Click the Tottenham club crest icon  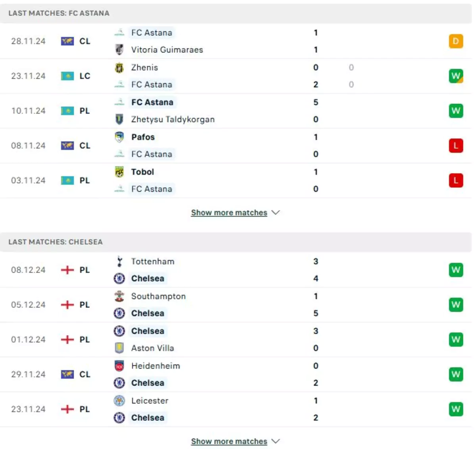click(119, 261)
